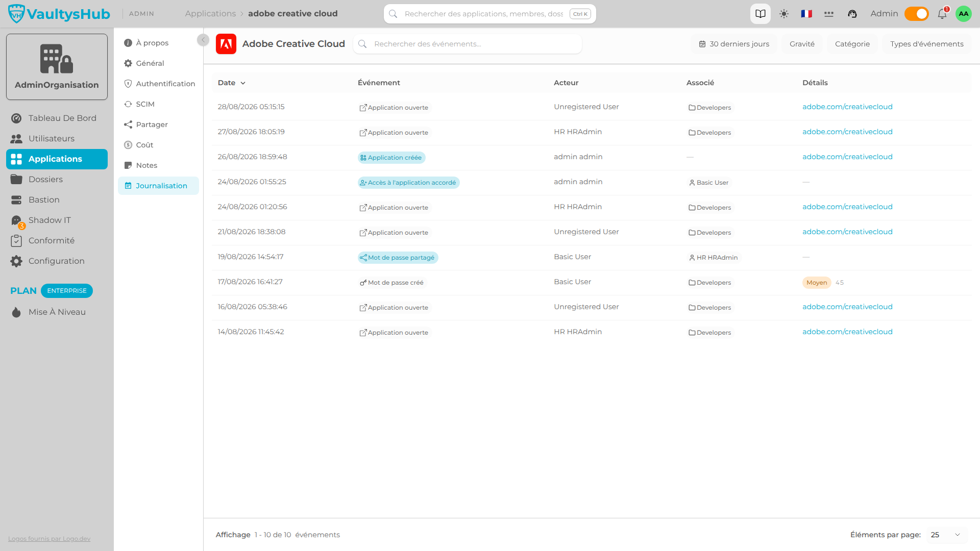980x551 pixels.
Task: Open the AA user avatar menu
Action: point(963,14)
